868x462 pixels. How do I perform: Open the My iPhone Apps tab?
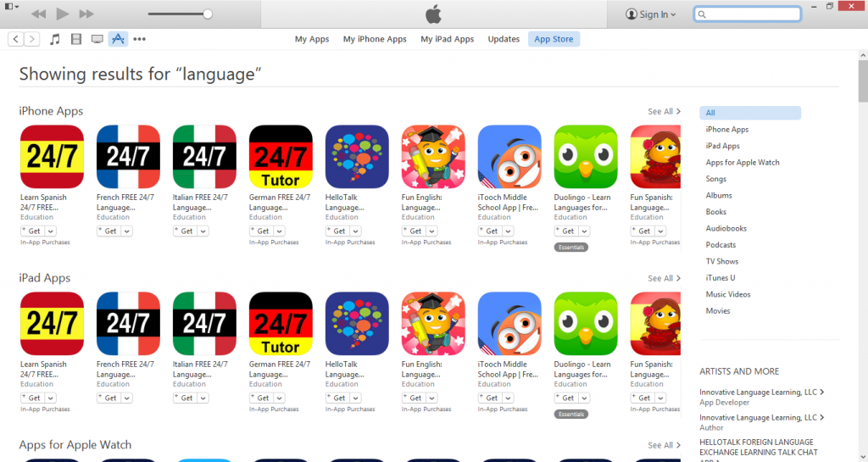tap(375, 39)
